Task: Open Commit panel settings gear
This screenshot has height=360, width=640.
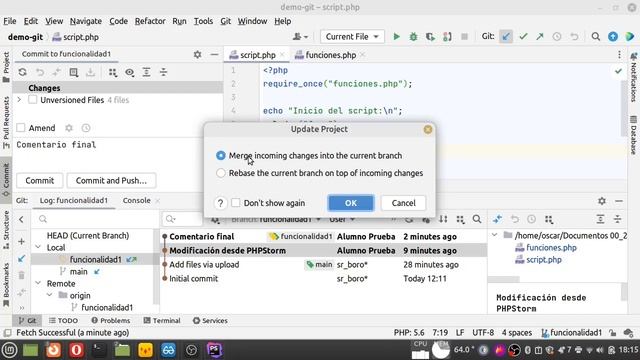Action: 198,54
